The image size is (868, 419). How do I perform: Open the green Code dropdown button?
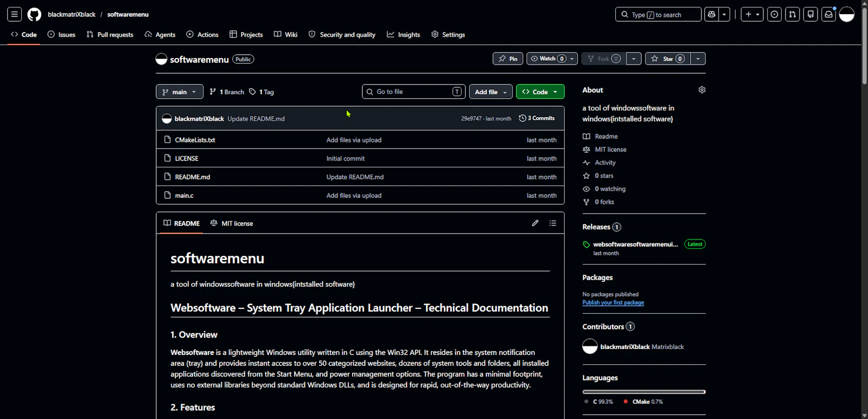click(540, 92)
